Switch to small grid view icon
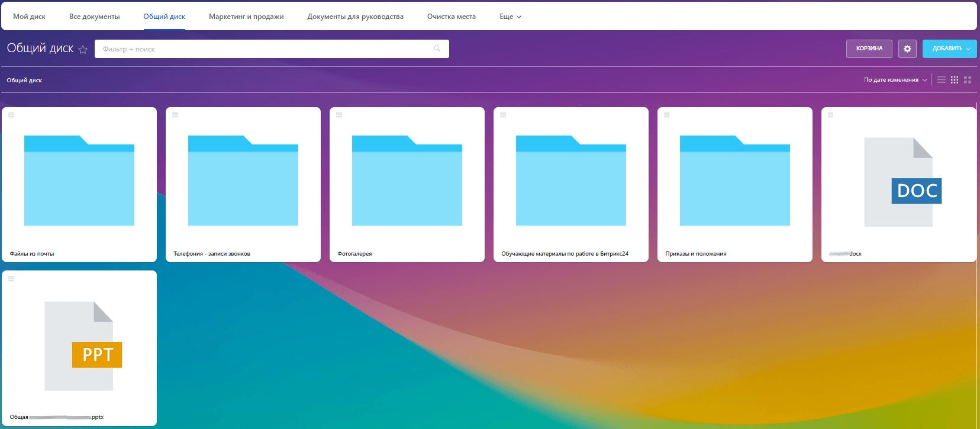Image resolution: width=980 pixels, height=429 pixels. click(955, 80)
